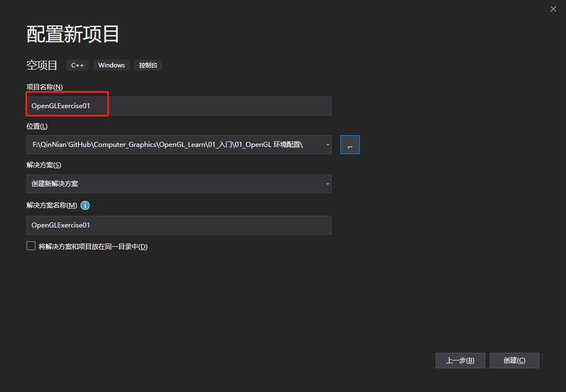Screen dimensions: 566x392
Task: Enable 将解决方案和项目放在同一目录中
Action: click(x=31, y=245)
